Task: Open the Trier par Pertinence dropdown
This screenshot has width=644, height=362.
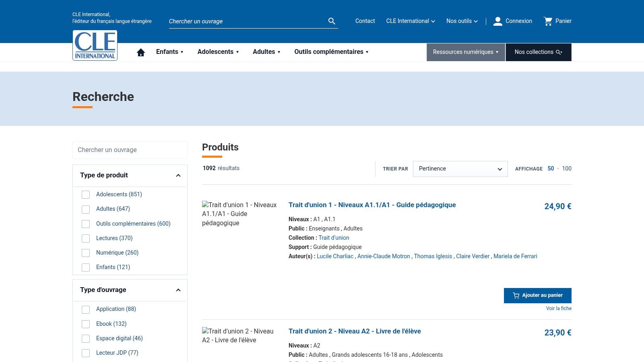Action: [x=460, y=169]
